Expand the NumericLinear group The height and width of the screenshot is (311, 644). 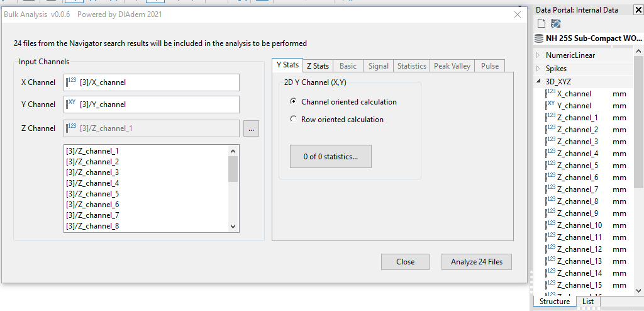pos(538,55)
